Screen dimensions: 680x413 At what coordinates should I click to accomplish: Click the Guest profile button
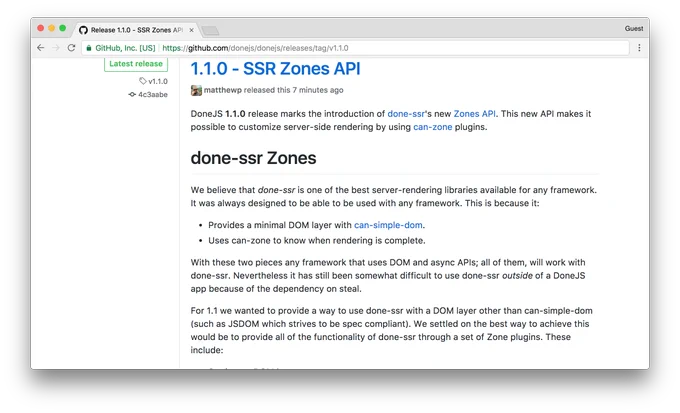coord(634,28)
